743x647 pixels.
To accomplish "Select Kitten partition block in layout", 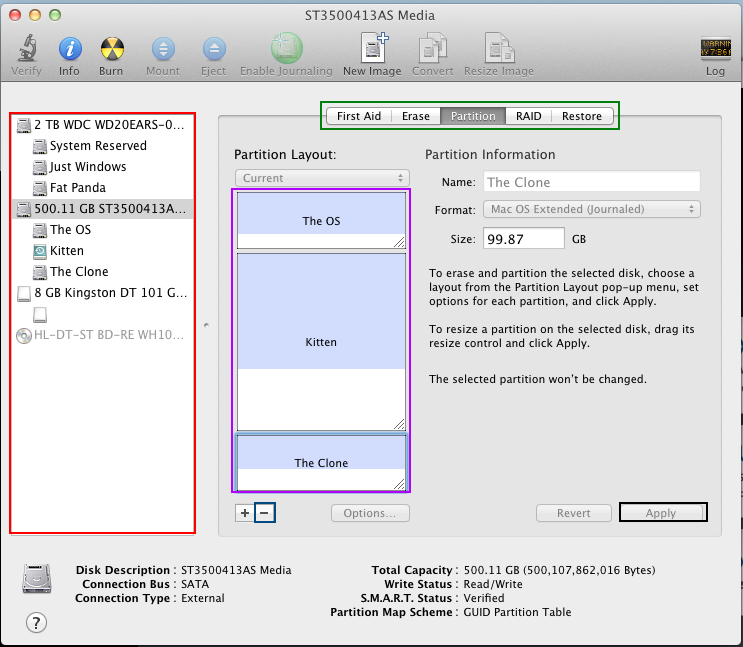I will (321, 342).
